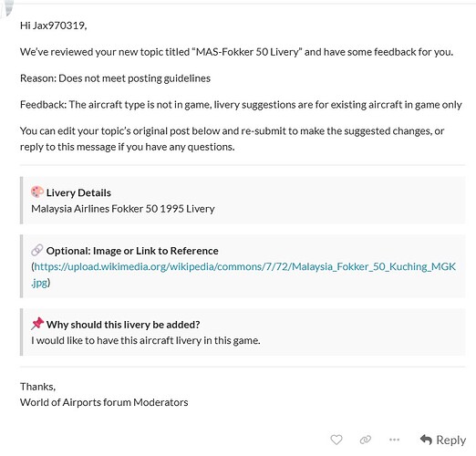Image resolution: width=476 pixels, height=456 pixels.
Task: Reply to the moderators' message
Action: click(443, 440)
